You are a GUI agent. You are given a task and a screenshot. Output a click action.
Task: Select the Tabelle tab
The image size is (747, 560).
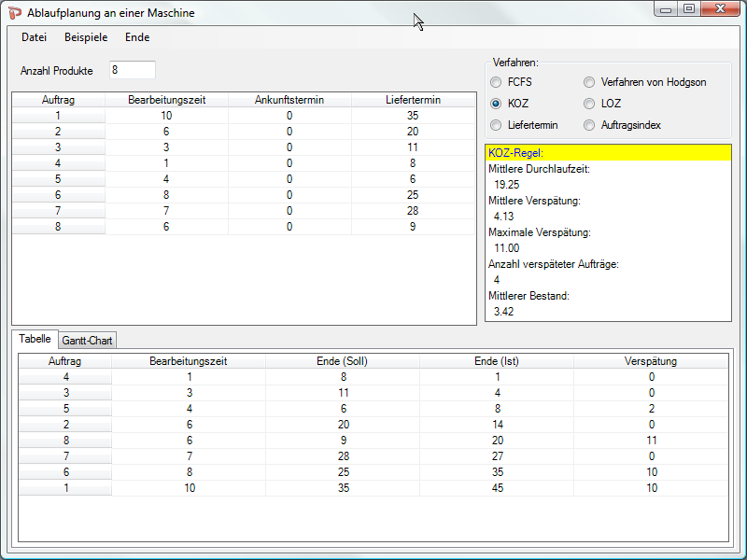(35, 340)
